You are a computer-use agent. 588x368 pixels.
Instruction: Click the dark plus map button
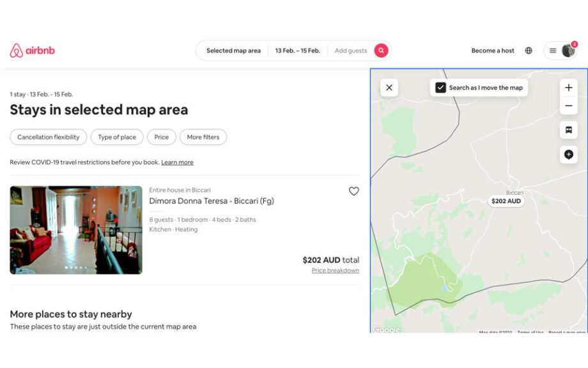(x=568, y=154)
